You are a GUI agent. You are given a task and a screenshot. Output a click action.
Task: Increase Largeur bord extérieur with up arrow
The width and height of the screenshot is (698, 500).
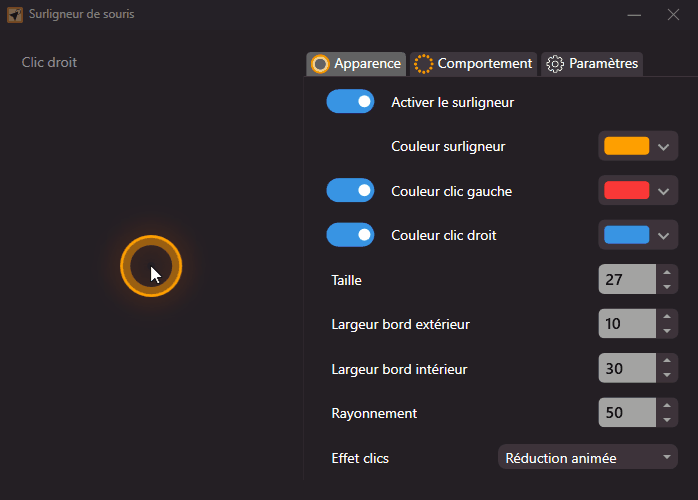667,317
